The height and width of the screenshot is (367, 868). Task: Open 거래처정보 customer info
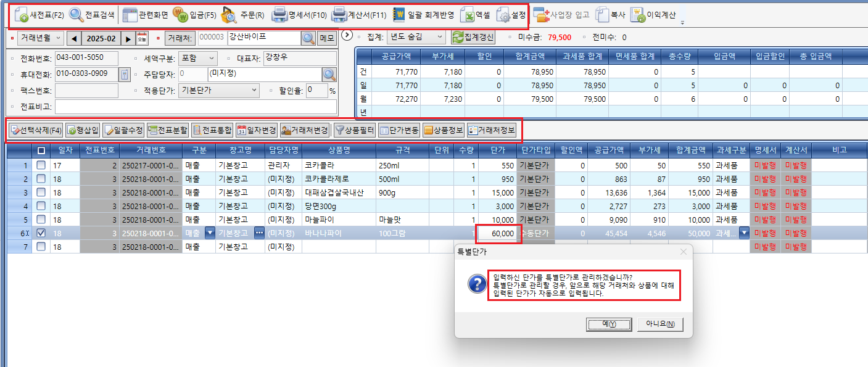492,130
